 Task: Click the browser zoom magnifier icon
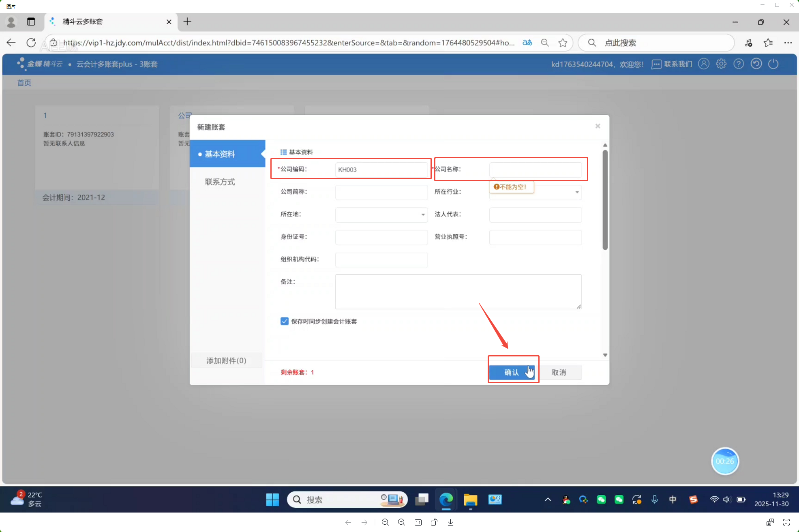[545, 43]
